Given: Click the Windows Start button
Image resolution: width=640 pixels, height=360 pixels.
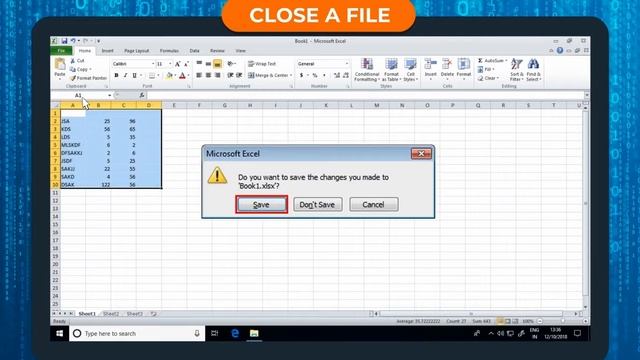Looking at the screenshot, I should 60,333.
